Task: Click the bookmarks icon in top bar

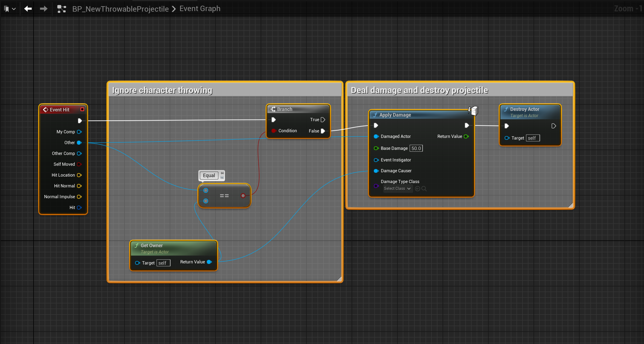Action: pyautogui.click(x=7, y=9)
